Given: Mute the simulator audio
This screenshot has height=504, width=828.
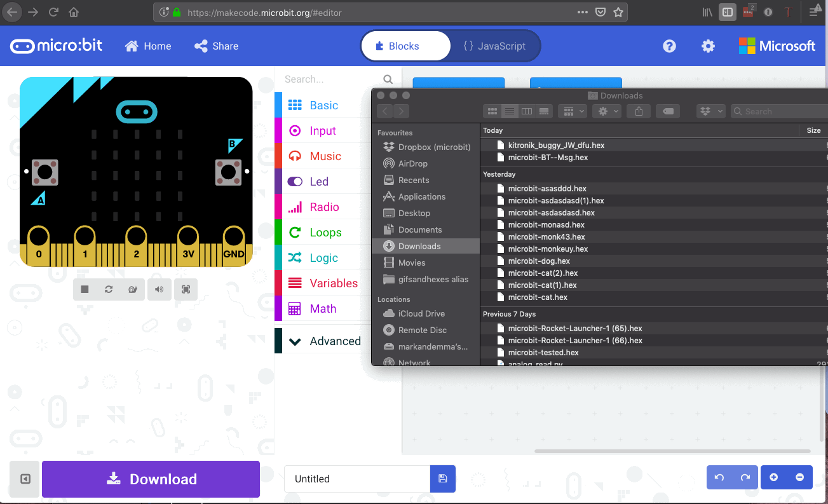Looking at the screenshot, I should coord(159,289).
